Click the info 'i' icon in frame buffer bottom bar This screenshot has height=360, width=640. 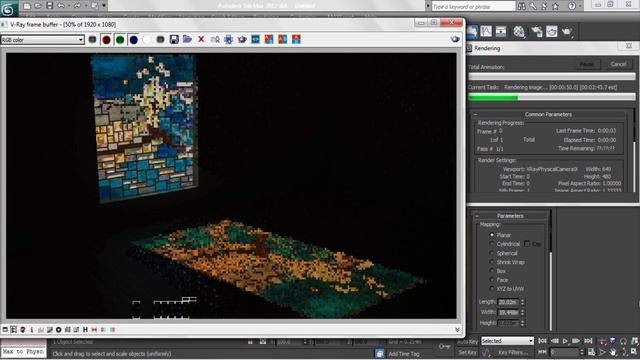point(31,329)
